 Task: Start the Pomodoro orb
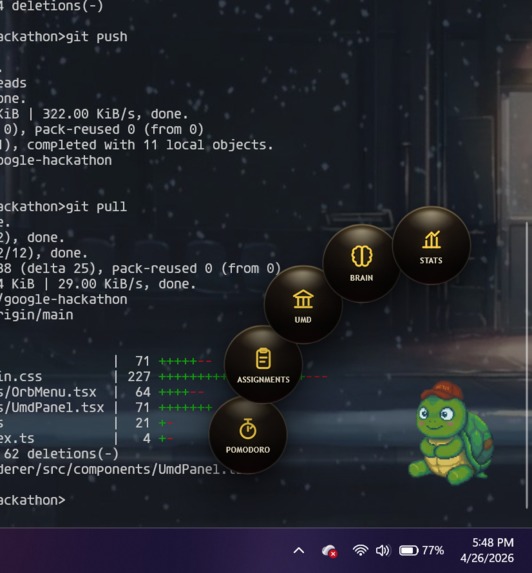248,435
